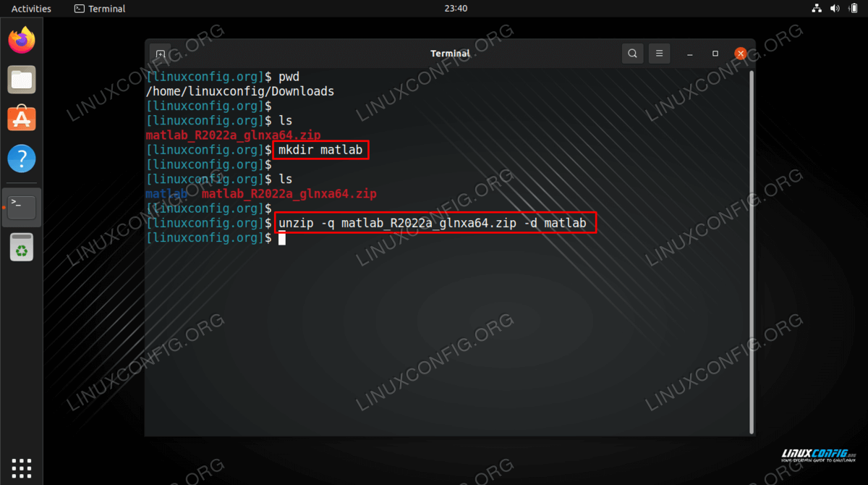Open the Files manager dock icon
This screenshot has height=485, width=868.
pyautogui.click(x=22, y=80)
